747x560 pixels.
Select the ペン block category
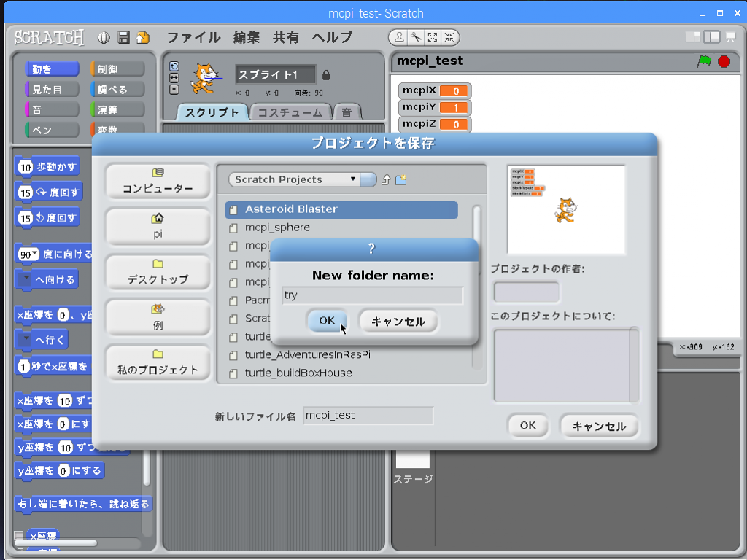pyautogui.click(x=52, y=130)
